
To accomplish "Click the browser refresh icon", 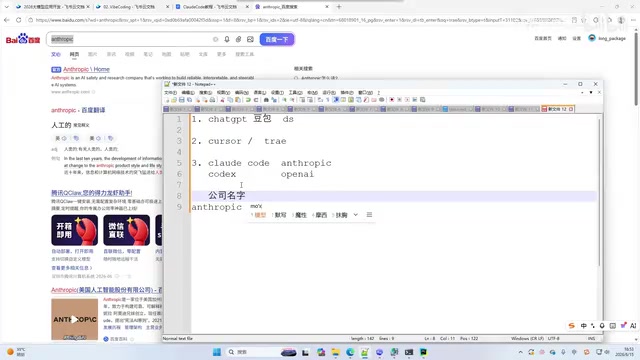I will pos(19,20).
